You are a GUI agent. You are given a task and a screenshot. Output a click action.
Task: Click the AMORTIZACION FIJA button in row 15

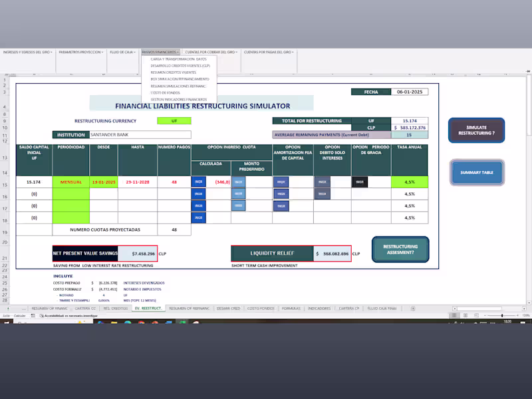[281, 182]
